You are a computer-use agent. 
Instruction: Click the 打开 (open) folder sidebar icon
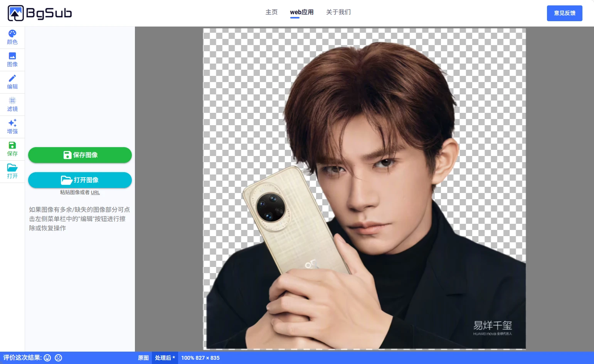click(x=12, y=171)
